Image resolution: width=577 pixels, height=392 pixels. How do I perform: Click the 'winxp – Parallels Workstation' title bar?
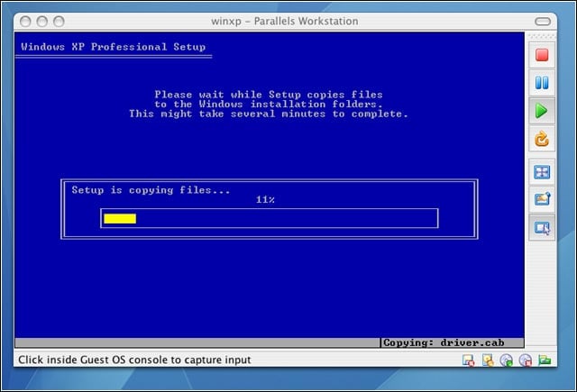(x=285, y=22)
